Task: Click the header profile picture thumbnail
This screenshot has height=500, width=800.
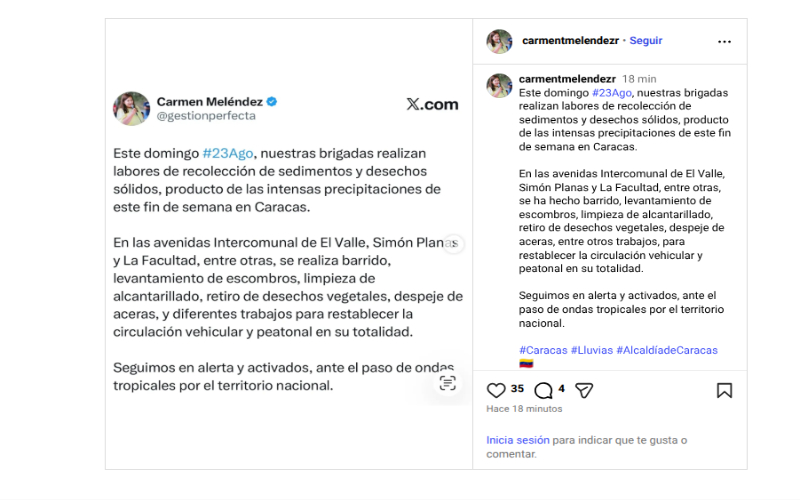Action: click(x=499, y=41)
